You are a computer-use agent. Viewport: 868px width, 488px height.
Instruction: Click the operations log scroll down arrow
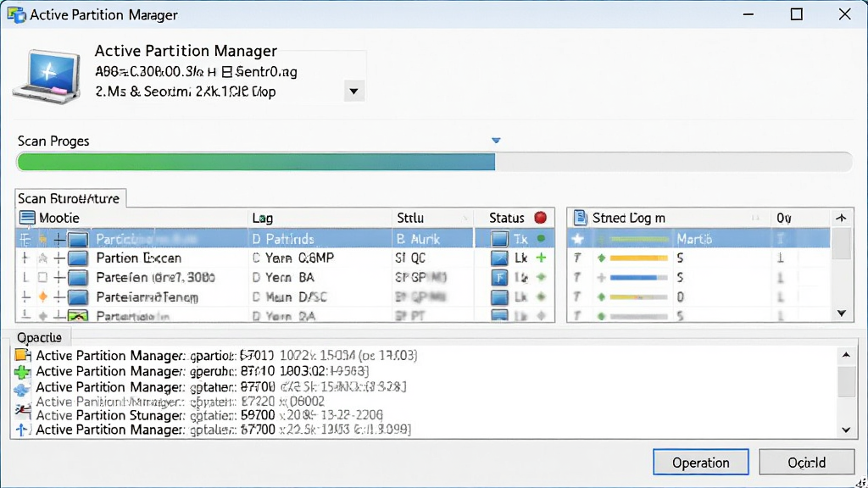point(846,430)
